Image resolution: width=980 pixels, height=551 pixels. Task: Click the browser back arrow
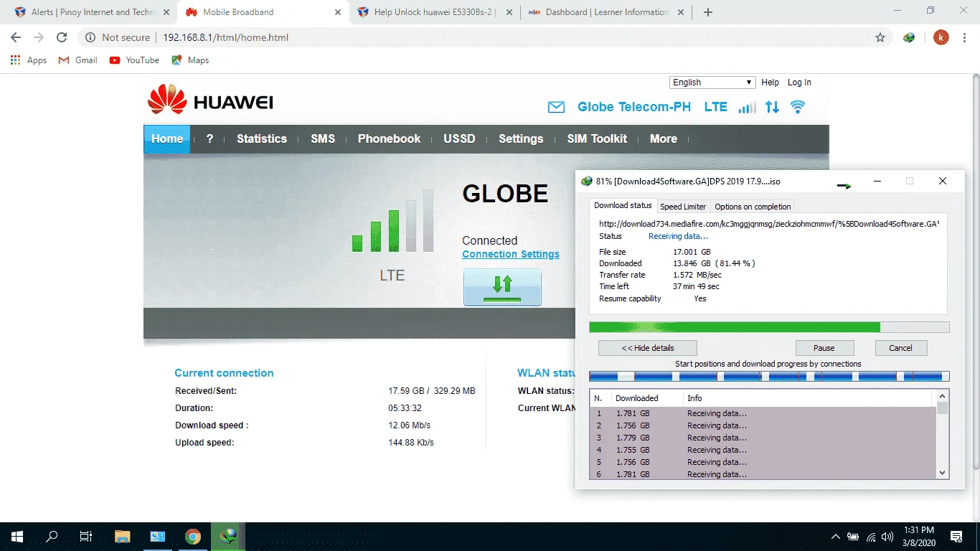tap(16, 37)
